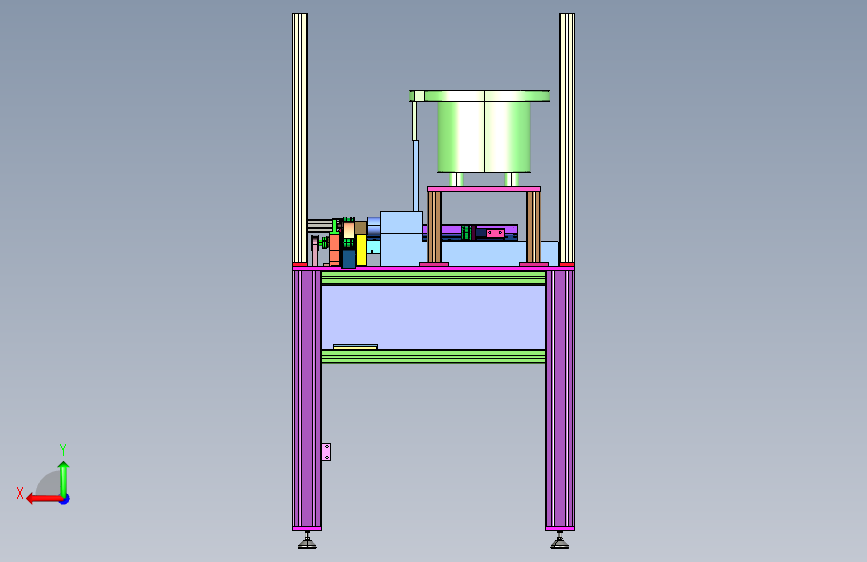Screen dimensions: 867x562
Task: Select the left purple frame leg
Action: [x=307, y=400]
